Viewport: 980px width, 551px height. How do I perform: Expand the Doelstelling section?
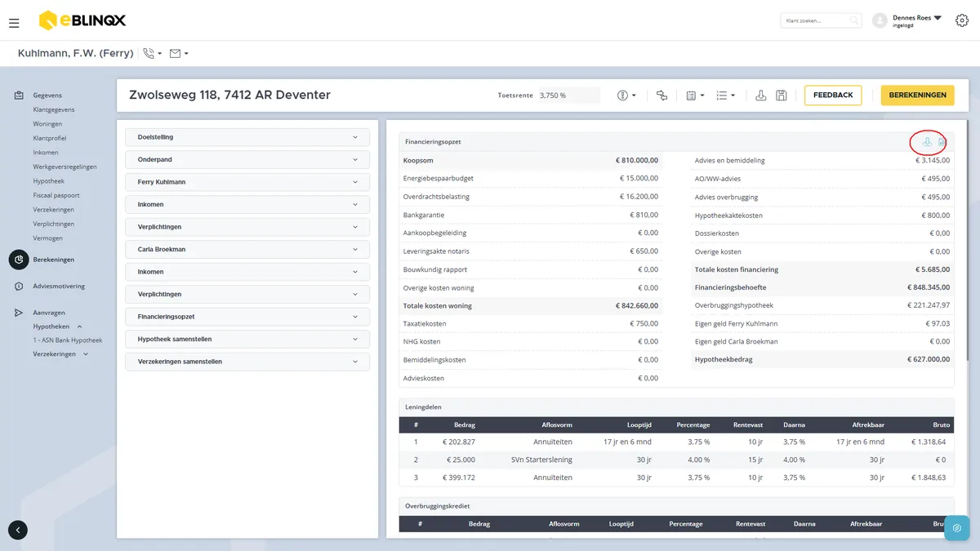[247, 137]
